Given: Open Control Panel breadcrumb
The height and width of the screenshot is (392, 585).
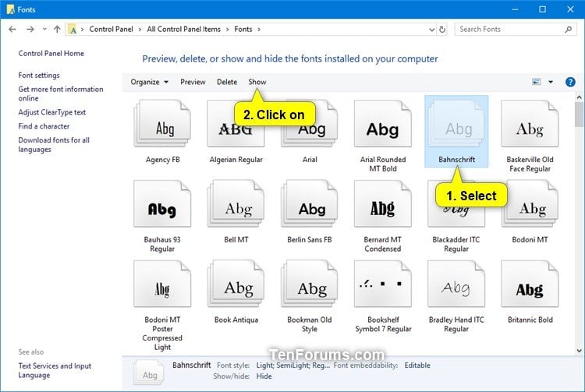Looking at the screenshot, I should (111, 29).
